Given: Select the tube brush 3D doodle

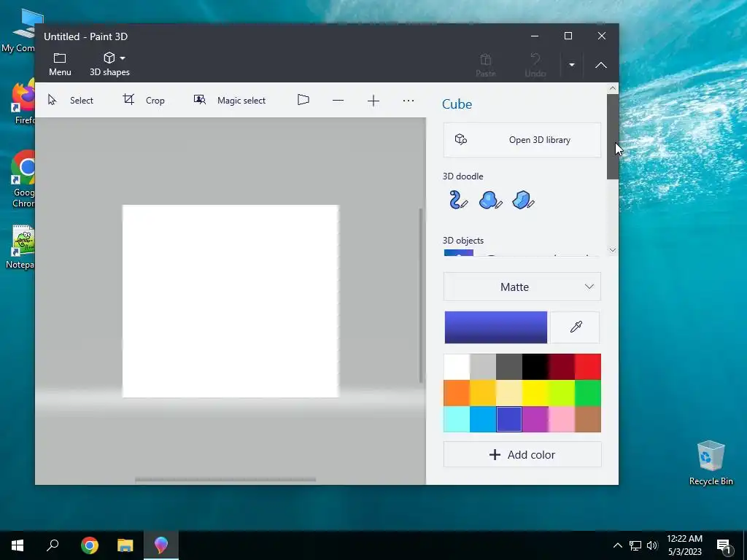Looking at the screenshot, I should [458, 200].
